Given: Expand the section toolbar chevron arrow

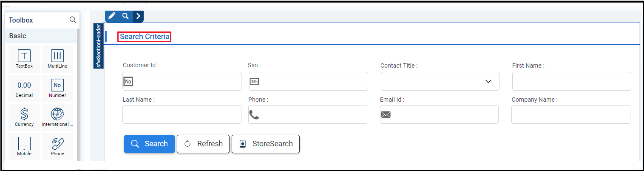Looking at the screenshot, I should [x=138, y=16].
